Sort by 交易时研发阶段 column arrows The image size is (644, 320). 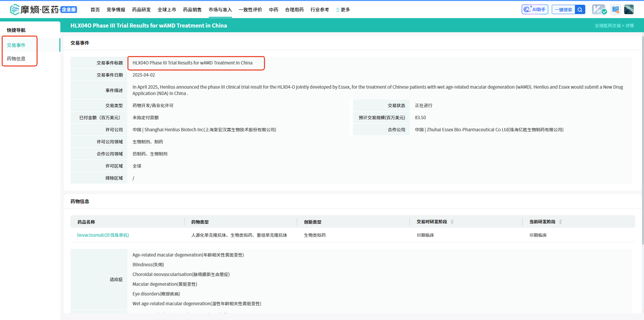click(x=452, y=222)
